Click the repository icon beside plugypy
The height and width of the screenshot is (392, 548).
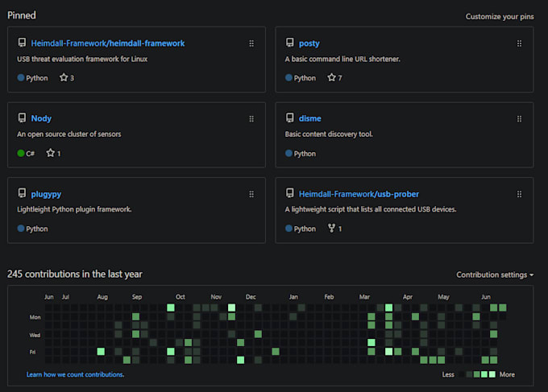[22, 194]
